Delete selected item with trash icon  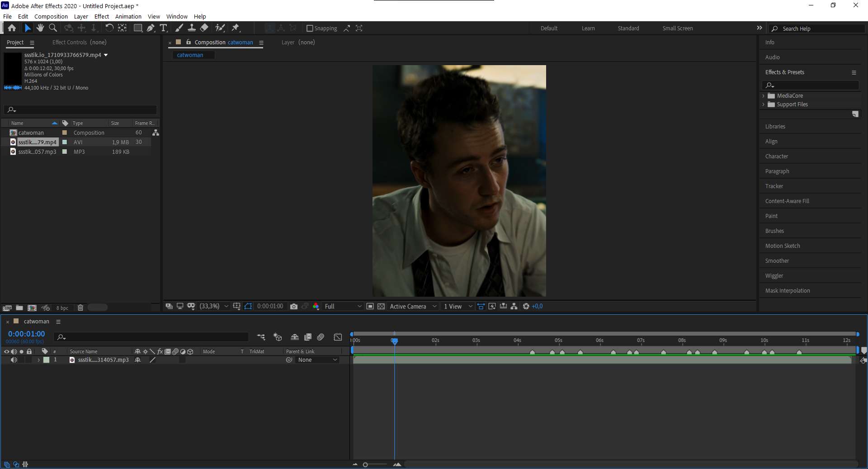[80, 308]
